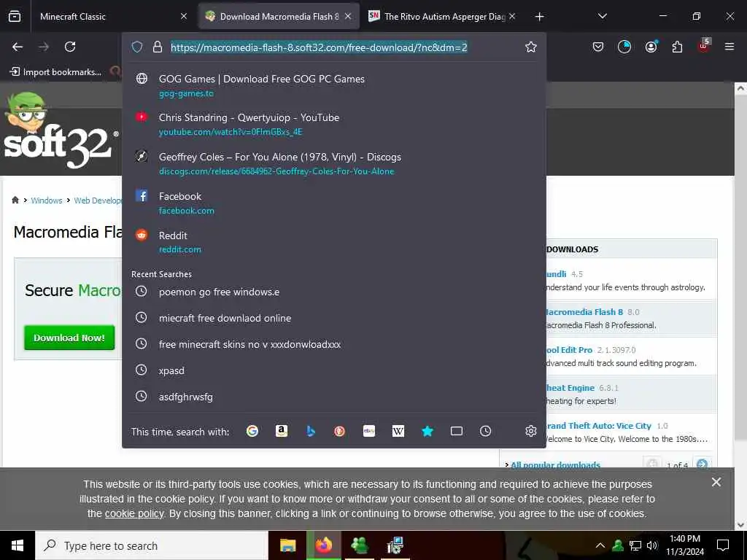Open volume control in system tray
The width and height of the screenshot is (747, 560).
(x=652, y=545)
